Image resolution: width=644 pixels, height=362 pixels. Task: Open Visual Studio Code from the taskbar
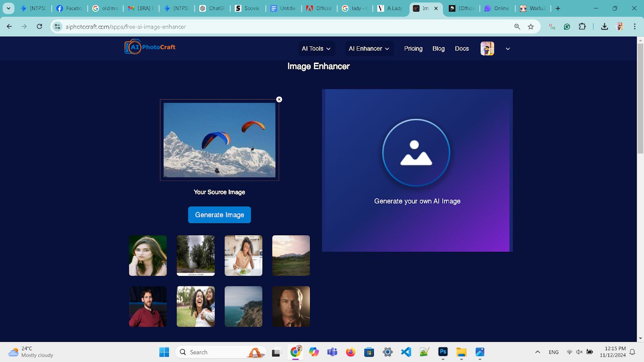point(406,352)
